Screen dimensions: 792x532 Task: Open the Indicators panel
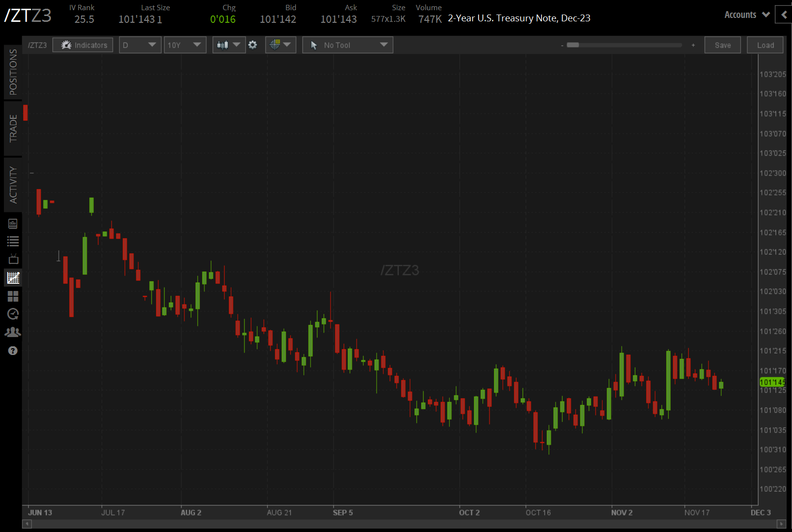[x=83, y=45]
